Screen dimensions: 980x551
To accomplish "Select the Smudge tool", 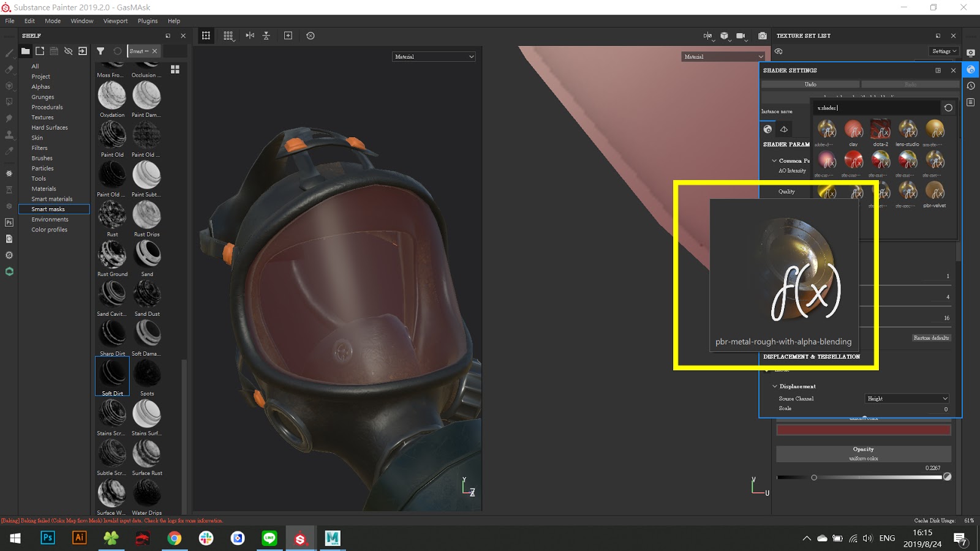I will [x=9, y=118].
